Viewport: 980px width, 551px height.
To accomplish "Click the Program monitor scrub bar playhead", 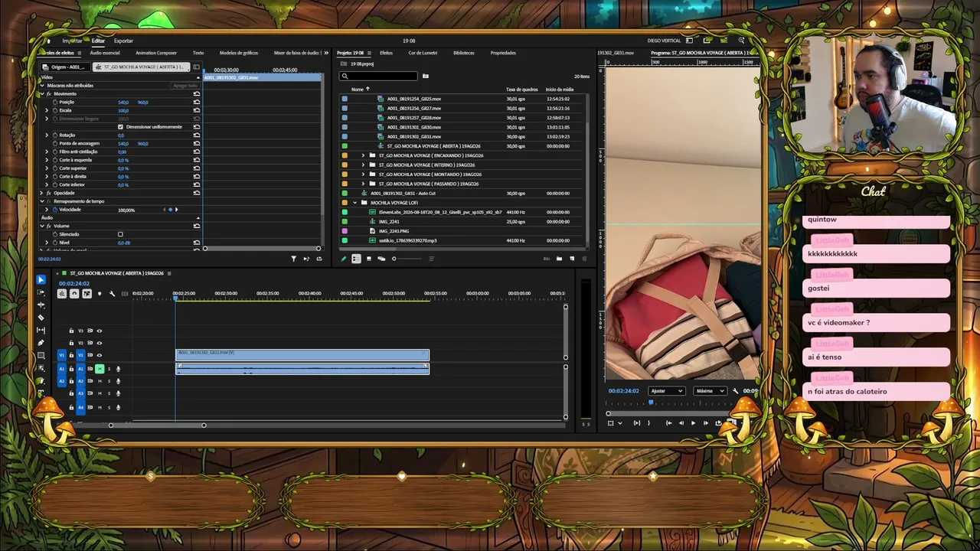I will 652,402.
